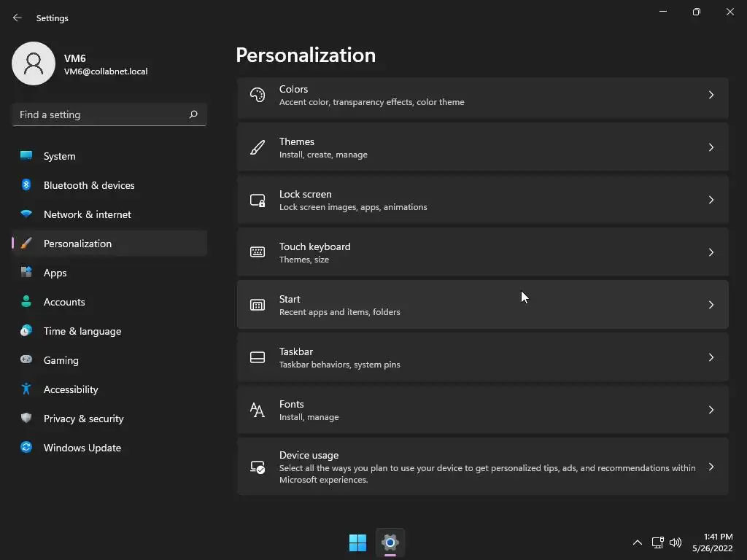Click the Device usage icon
The height and width of the screenshot is (560, 747).
[x=258, y=467]
